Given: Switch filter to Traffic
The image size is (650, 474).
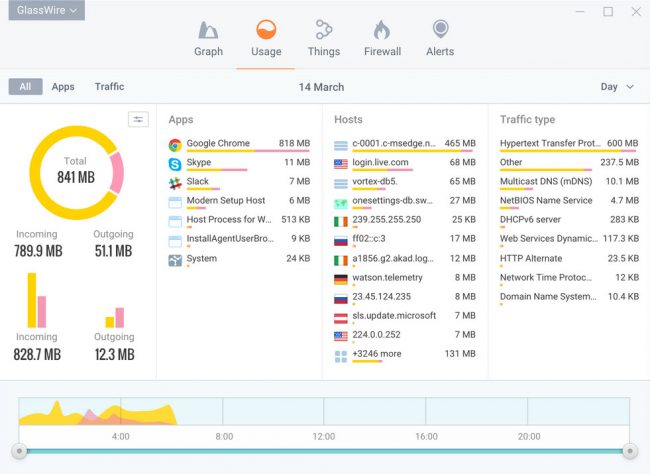Looking at the screenshot, I should [x=109, y=87].
